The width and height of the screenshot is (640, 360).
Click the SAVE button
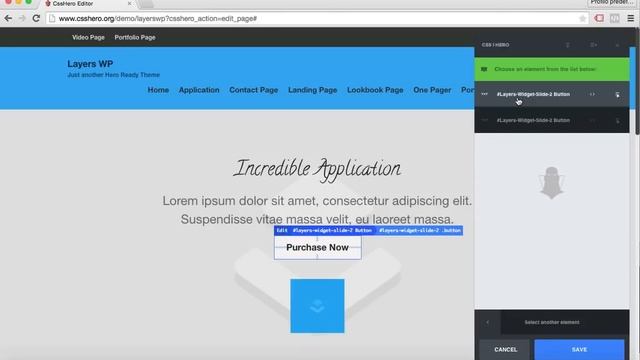pyautogui.click(x=579, y=350)
